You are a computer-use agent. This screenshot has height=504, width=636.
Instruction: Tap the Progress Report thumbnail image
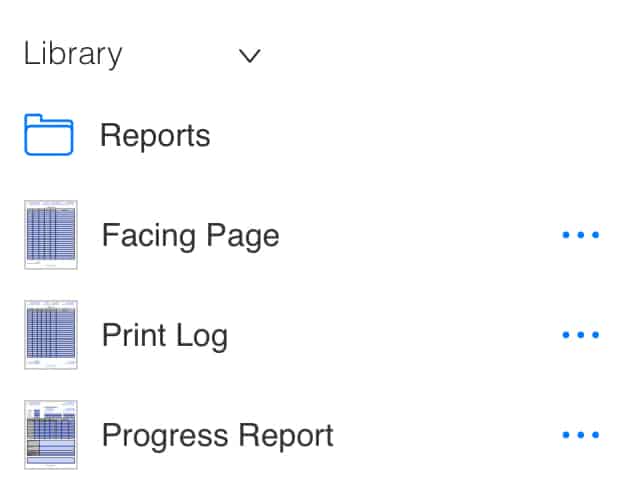(51, 435)
